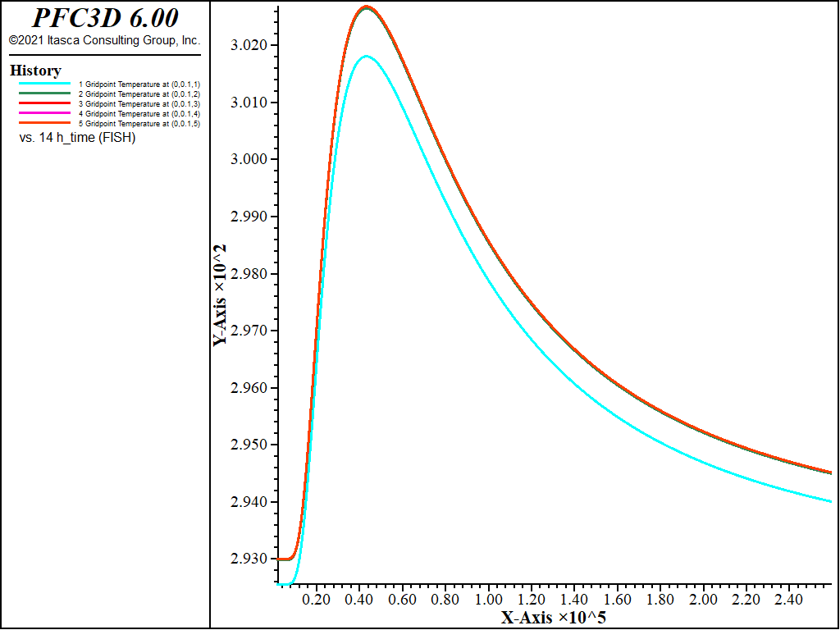Click the 2.40 tick label on the X axis
Viewport: 840px width, 630px height.
[790, 599]
